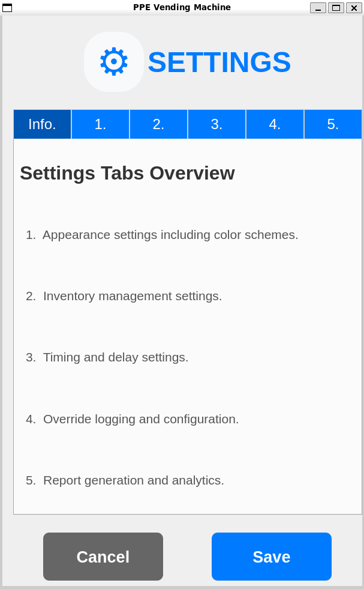
Task: Close the PPE Vending Machine window
Action: (354, 8)
